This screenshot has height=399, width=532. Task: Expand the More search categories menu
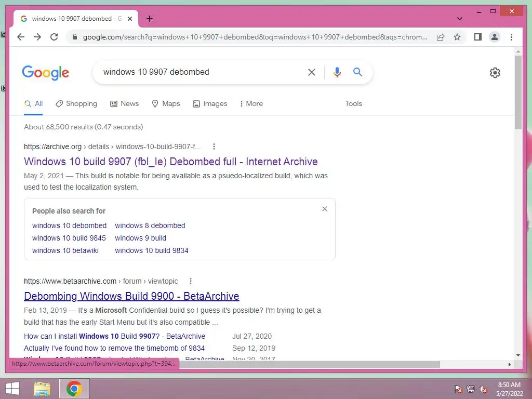[x=251, y=104]
